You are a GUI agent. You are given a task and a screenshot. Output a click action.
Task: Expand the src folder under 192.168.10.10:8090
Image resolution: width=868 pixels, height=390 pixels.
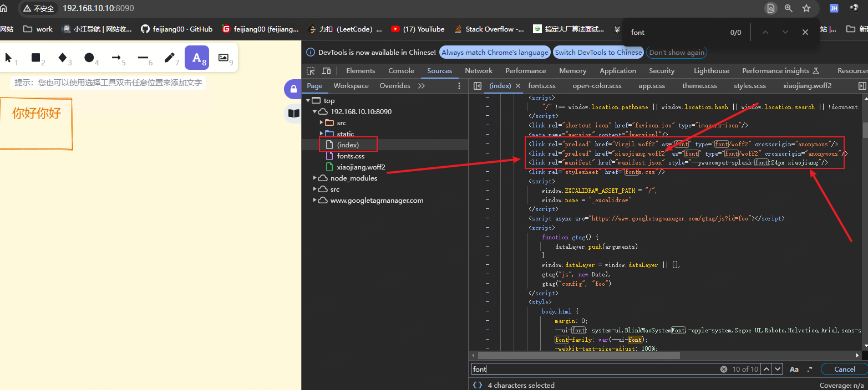pos(321,122)
